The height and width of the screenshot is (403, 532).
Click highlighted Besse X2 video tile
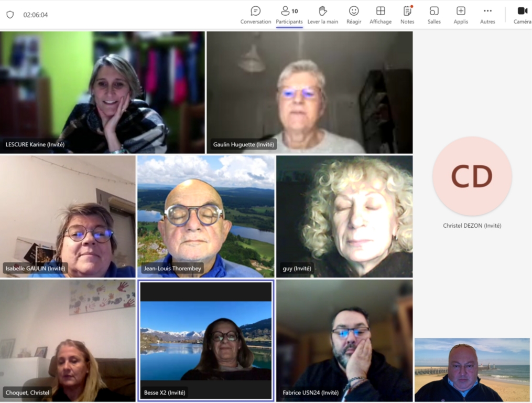click(205, 340)
